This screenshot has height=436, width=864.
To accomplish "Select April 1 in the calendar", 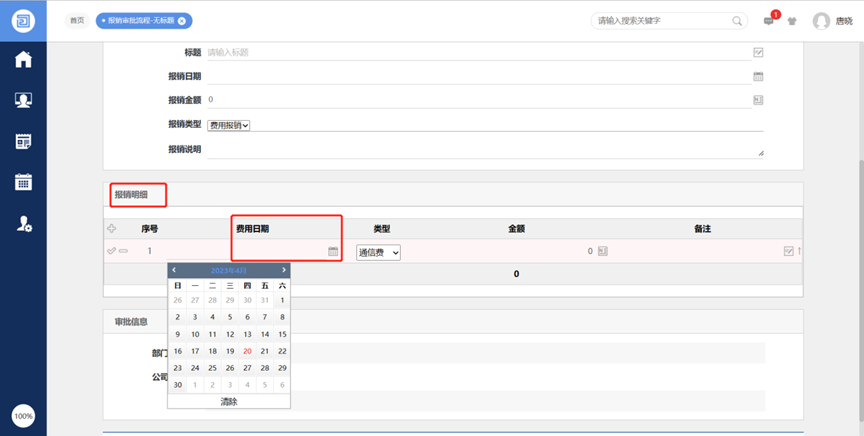I will [x=282, y=300].
